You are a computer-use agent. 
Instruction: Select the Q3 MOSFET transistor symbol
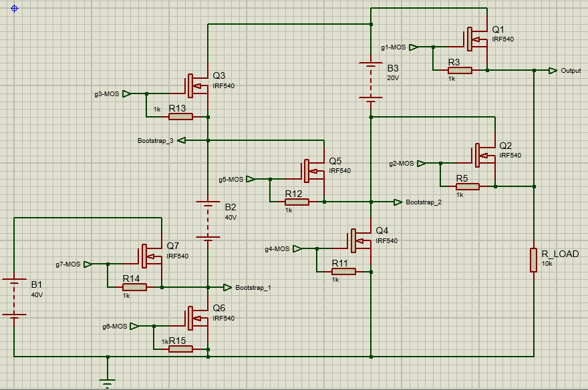point(197,85)
